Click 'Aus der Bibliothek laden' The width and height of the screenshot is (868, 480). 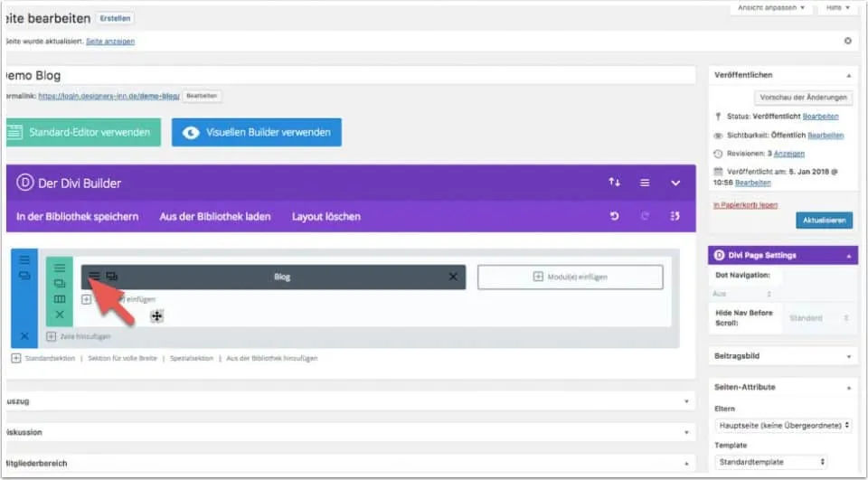[215, 217]
